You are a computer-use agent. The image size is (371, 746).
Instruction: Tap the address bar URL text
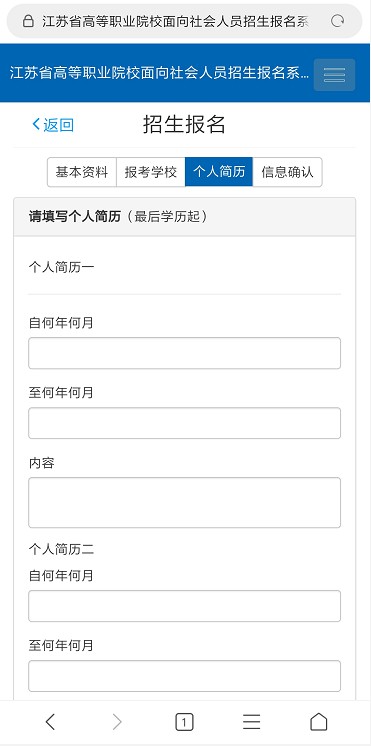tap(175, 21)
